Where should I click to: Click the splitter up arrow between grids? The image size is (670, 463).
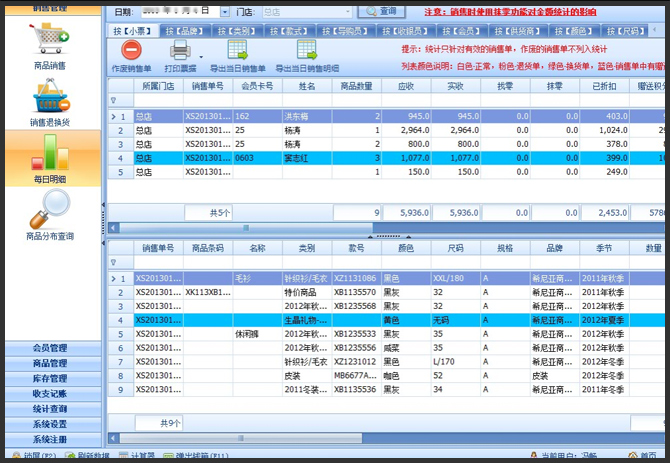pyautogui.click(x=370, y=236)
